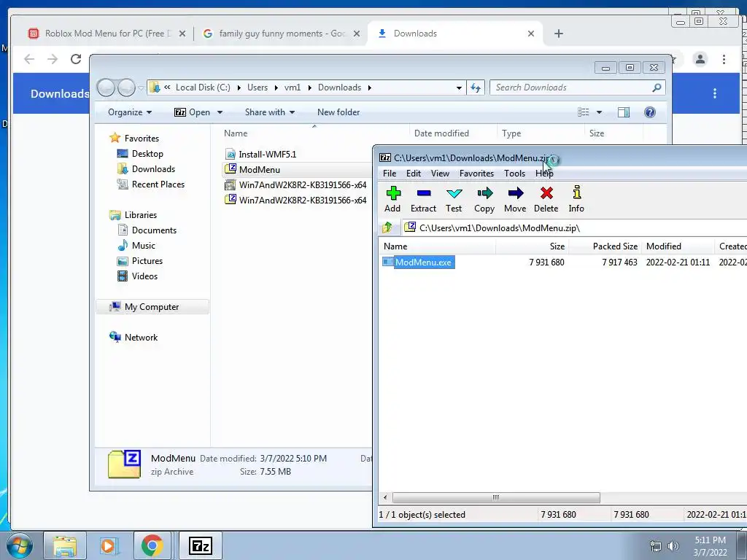This screenshot has height=560, width=747.
Task: Click the horizontal scrollbar in 7-Zip window
Action: point(496,497)
